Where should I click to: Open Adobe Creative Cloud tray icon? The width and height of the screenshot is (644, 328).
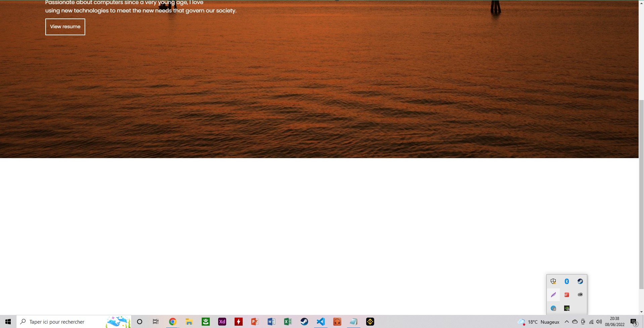click(580, 295)
